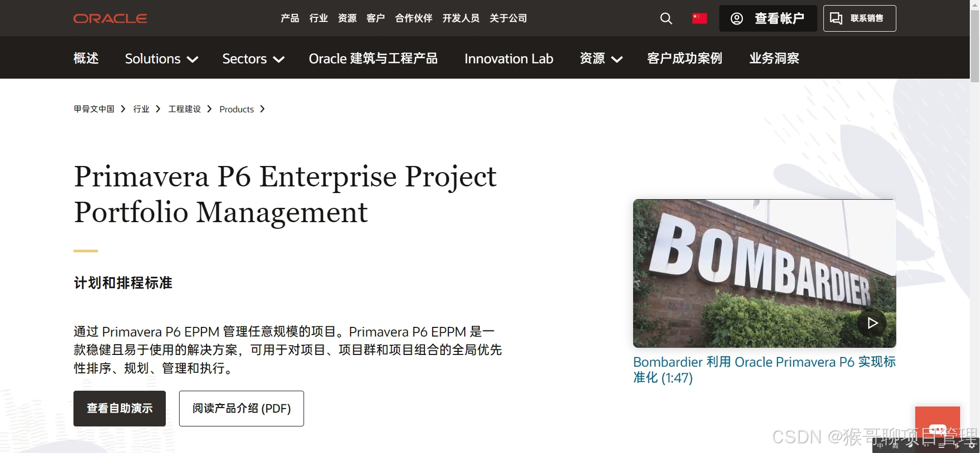Open the 产品 top menu
The height and width of the screenshot is (453, 980).
click(290, 18)
